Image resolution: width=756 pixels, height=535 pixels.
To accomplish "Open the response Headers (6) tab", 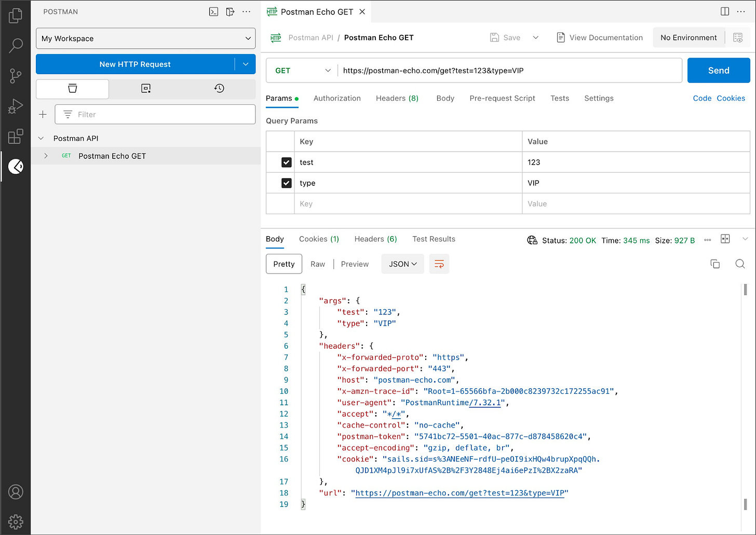I will pos(375,239).
